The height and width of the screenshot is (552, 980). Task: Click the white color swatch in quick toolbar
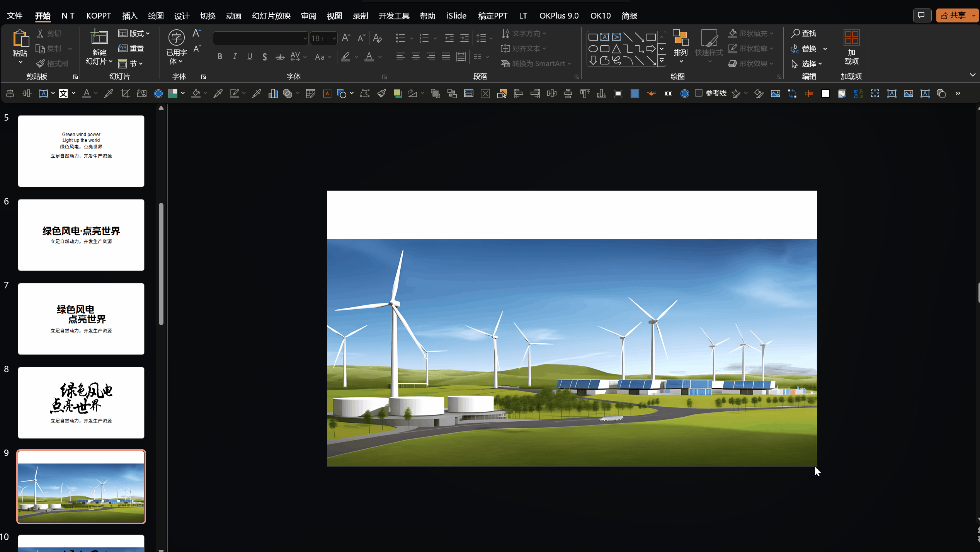pyautogui.click(x=825, y=93)
